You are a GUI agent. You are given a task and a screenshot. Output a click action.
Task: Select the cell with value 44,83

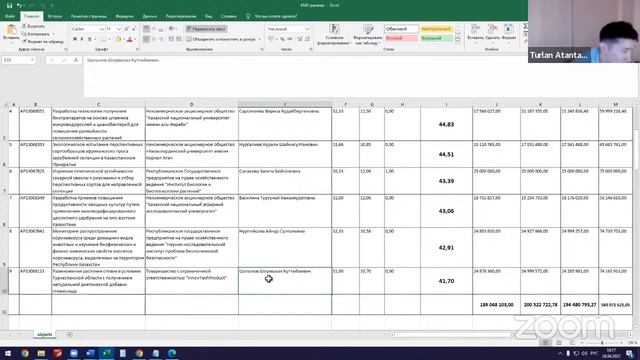446,124
